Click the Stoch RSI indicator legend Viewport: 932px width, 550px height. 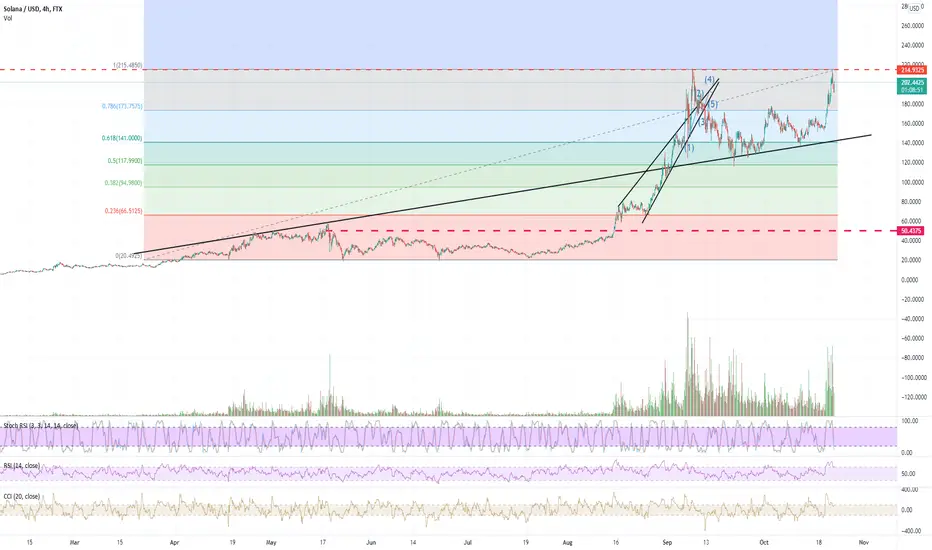tap(40, 426)
